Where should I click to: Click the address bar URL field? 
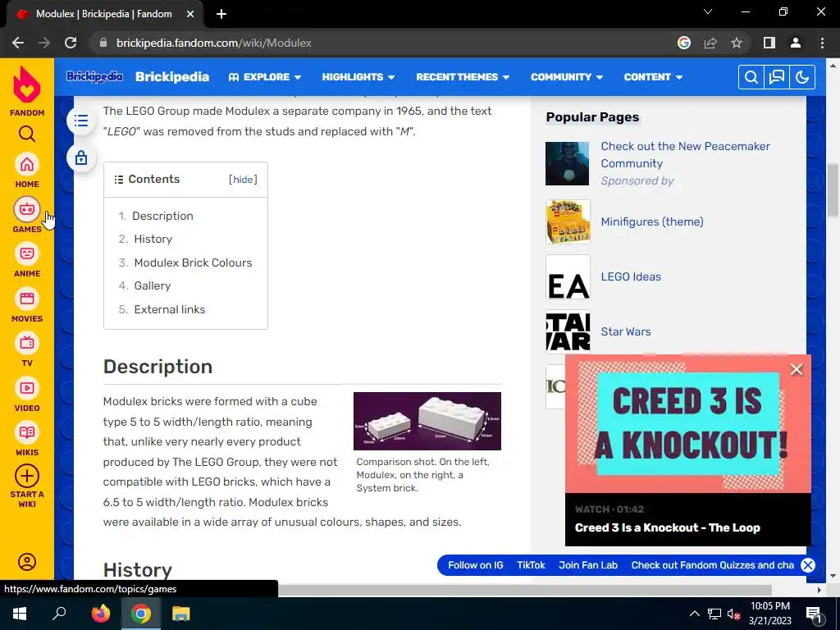[386, 43]
